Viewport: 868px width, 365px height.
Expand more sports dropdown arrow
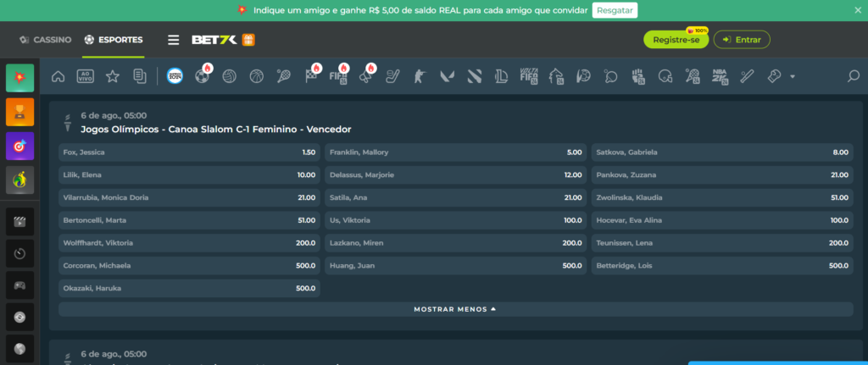(x=792, y=76)
